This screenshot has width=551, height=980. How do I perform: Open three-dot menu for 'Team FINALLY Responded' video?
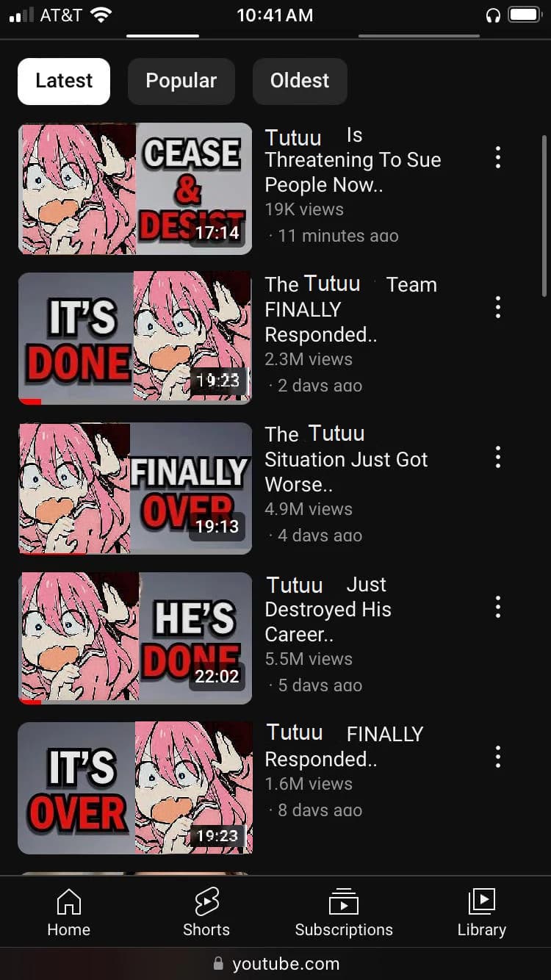(x=498, y=307)
